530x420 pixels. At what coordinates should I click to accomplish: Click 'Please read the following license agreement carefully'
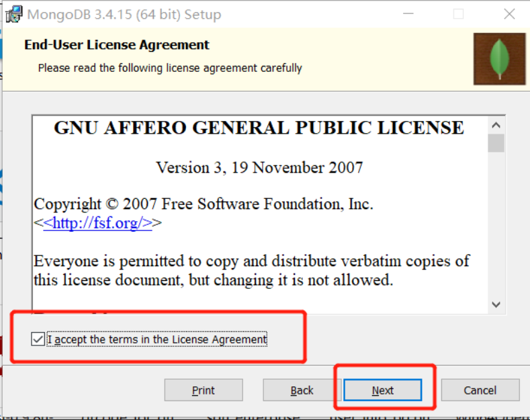170,68
